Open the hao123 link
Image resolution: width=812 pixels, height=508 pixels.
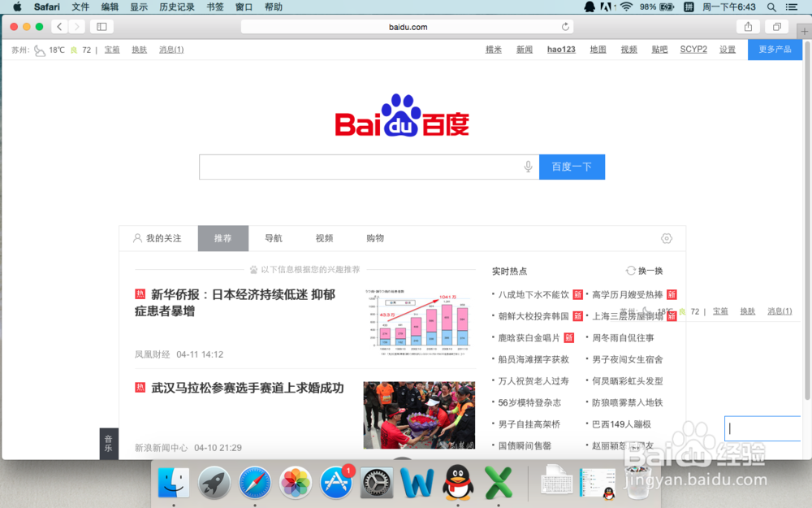point(561,49)
